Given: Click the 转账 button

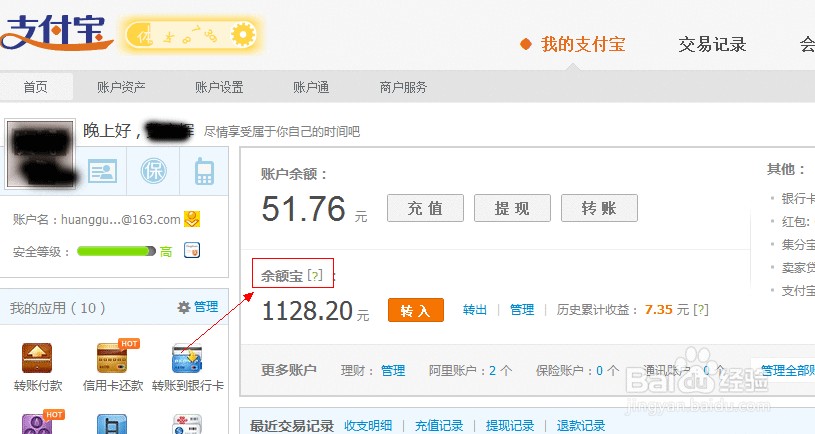Looking at the screenshot, I should click(x=599, y=208).
